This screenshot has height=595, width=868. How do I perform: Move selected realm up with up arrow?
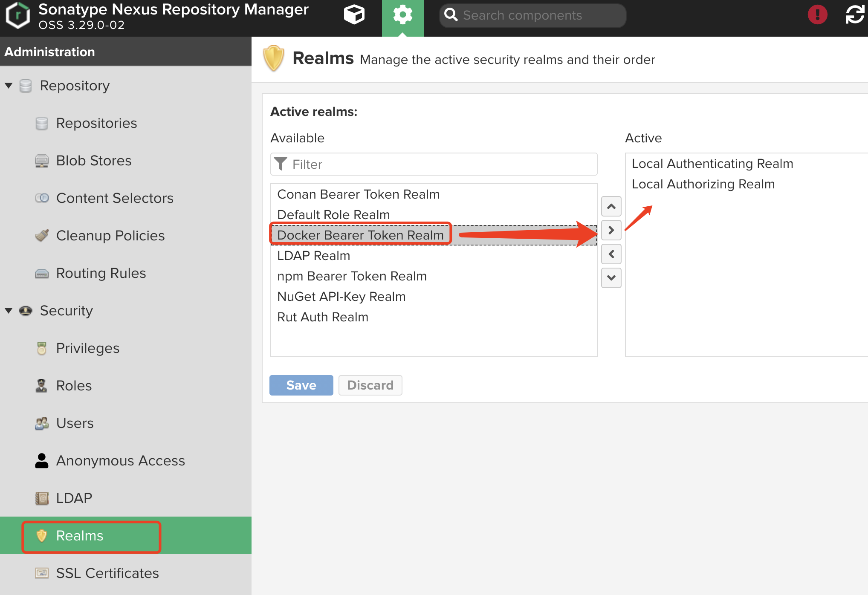611,207
